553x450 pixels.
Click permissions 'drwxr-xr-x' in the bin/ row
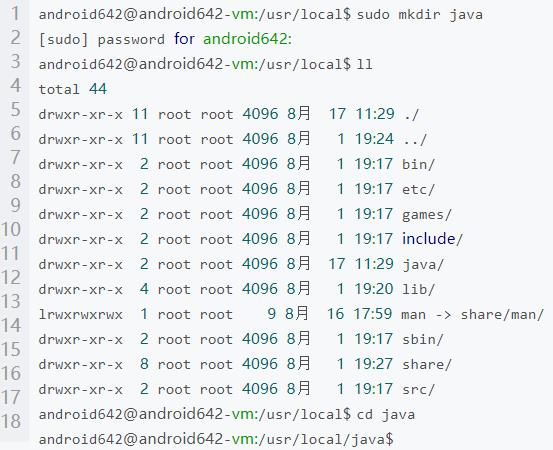point(80,164)
